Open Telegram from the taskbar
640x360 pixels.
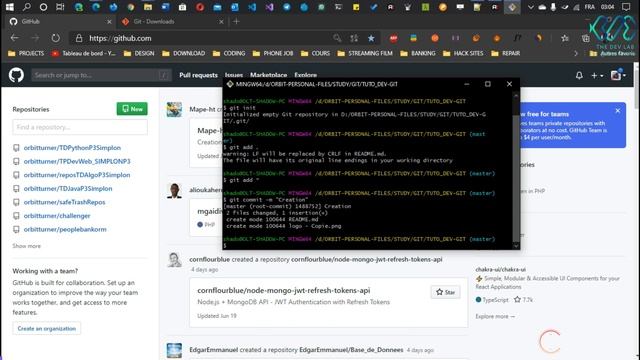[287, 7]
